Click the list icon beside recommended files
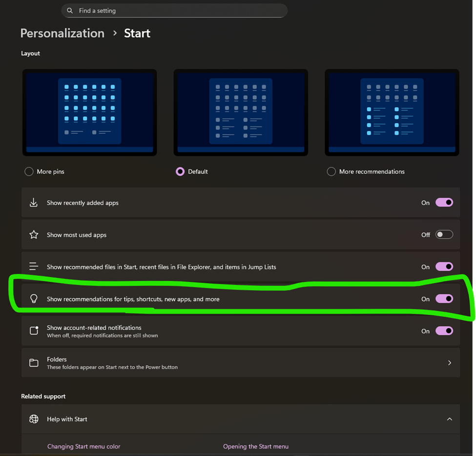The image size is (476, 456). click(x=34, y=267)
